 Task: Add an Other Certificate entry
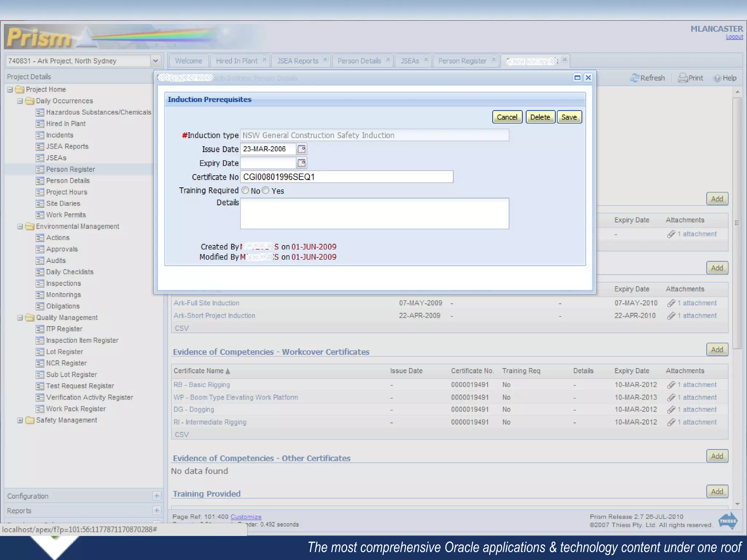point(717,456)
